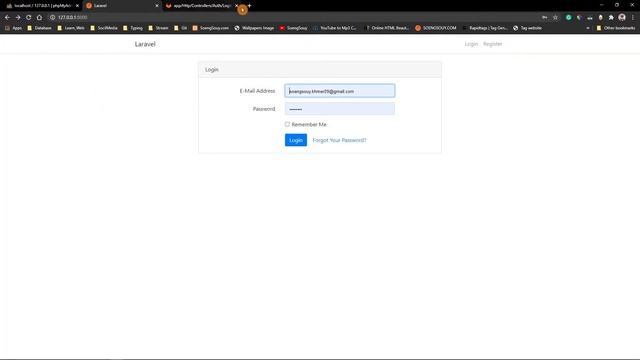This screenshot has height=360, width=640.
Task: Open the Learn_Web bookmark folder
Action: (71, 28)
